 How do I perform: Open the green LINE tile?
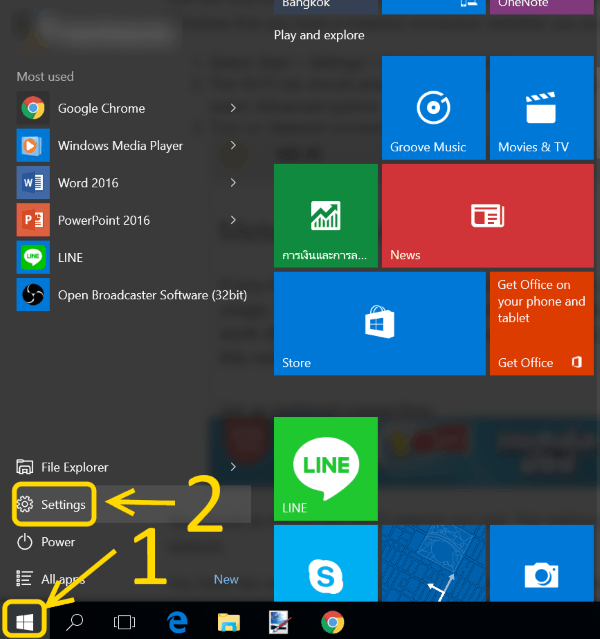tap(325, 469)
